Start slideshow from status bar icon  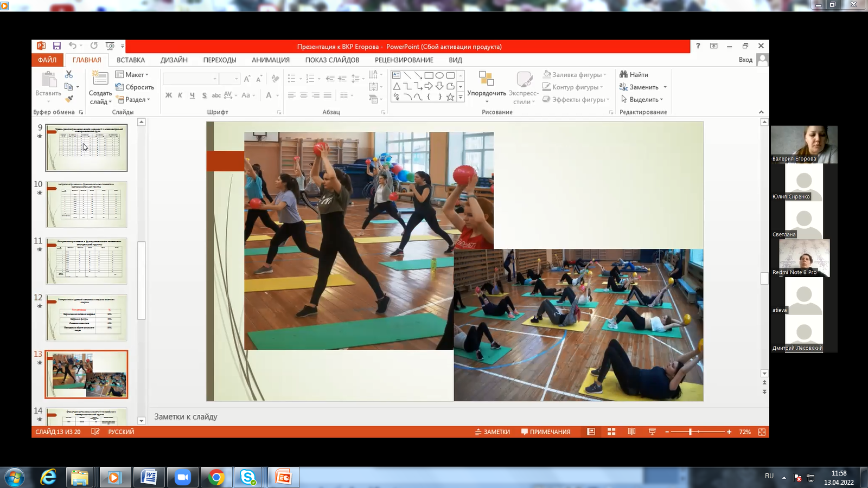click(652, 432)
